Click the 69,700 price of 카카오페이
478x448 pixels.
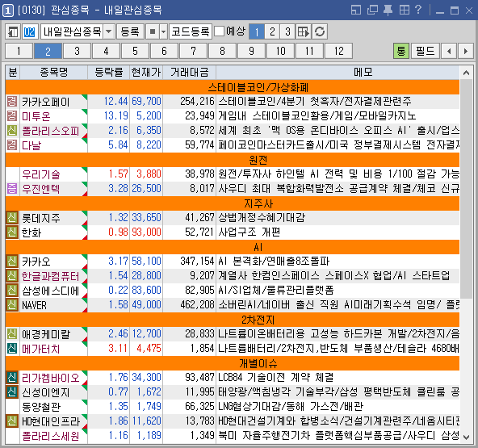pyautogui.click(x=146, y=101)
